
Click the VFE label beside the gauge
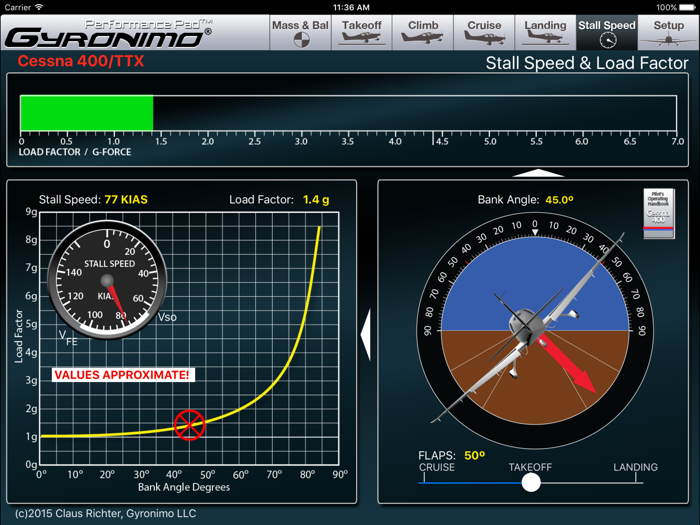[x=68, y=338]
